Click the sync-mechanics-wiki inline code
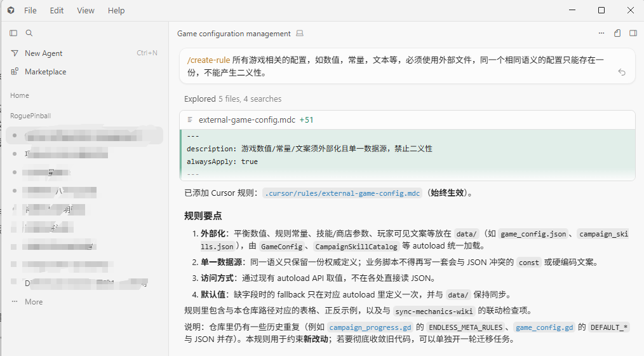 [434, 311]
